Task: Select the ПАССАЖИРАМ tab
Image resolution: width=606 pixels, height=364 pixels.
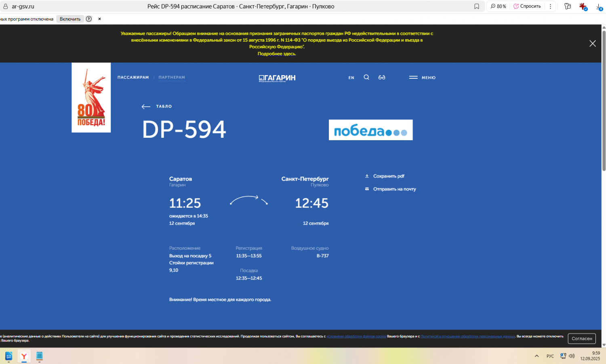Action: coord(133,78)
